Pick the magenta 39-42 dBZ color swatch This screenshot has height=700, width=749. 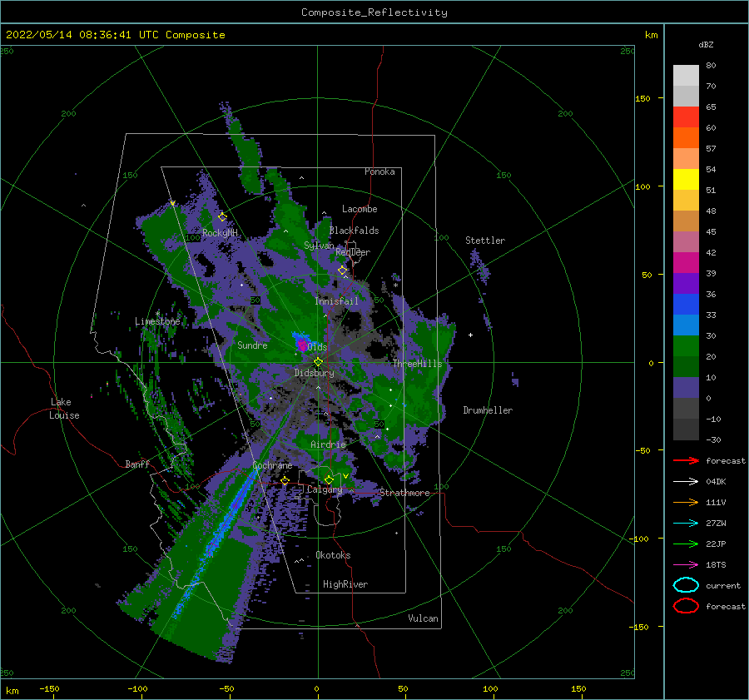point(686,263)
